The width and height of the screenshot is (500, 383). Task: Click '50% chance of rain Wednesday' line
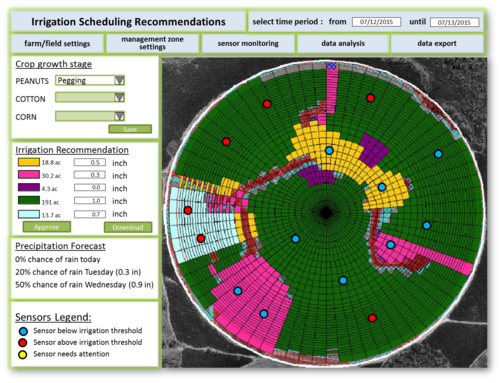click(84, 285)
